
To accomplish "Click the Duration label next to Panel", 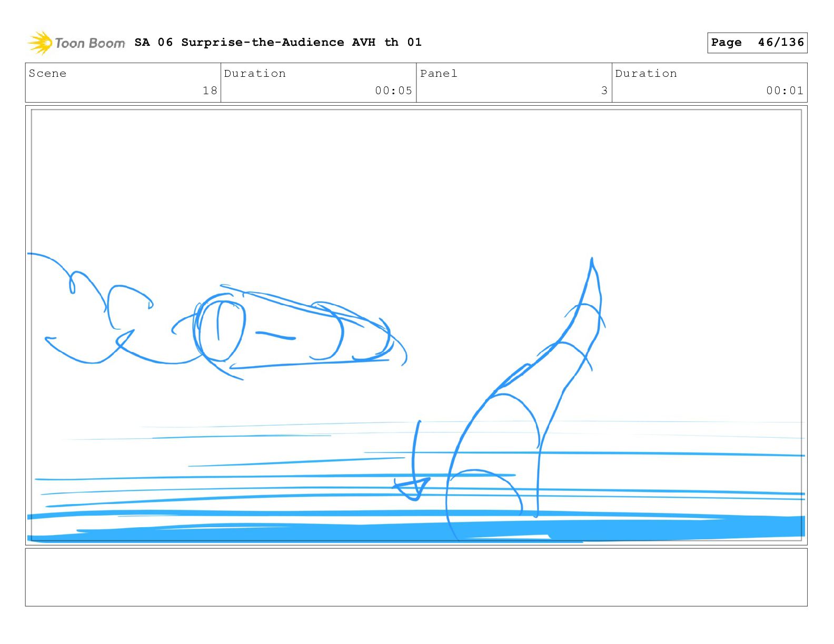I will pos(646,74).
